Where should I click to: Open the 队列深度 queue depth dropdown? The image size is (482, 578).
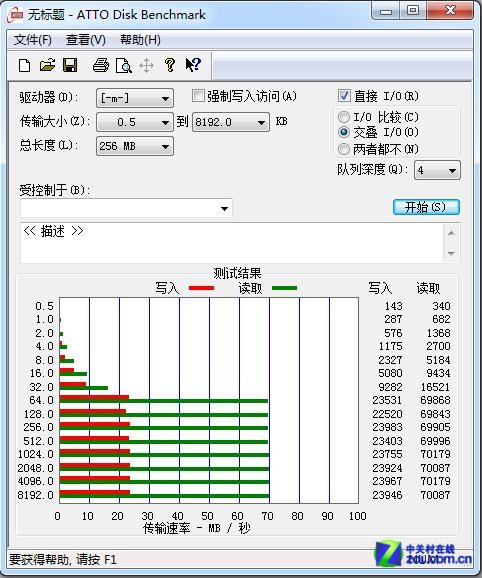click(437, 170)
